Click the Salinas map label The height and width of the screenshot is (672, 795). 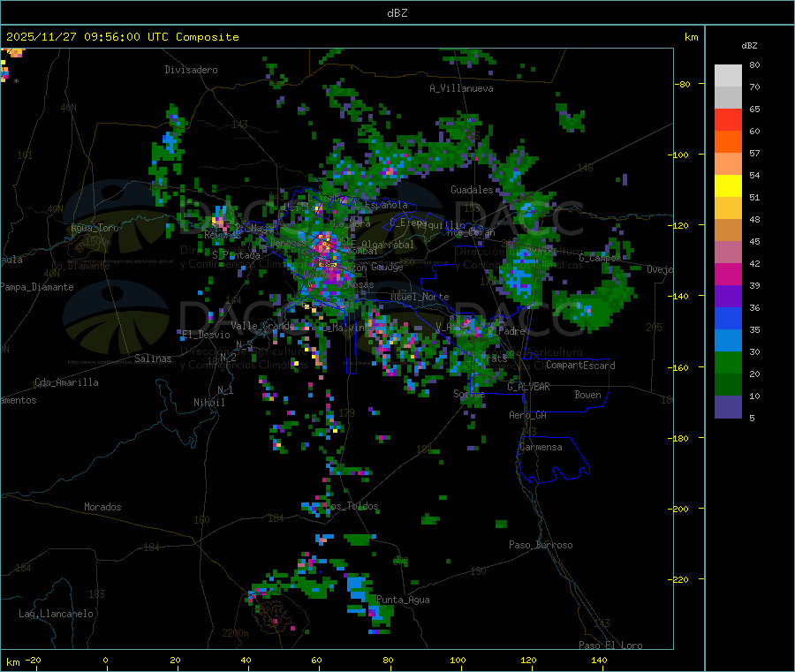(x=153, y=359)
